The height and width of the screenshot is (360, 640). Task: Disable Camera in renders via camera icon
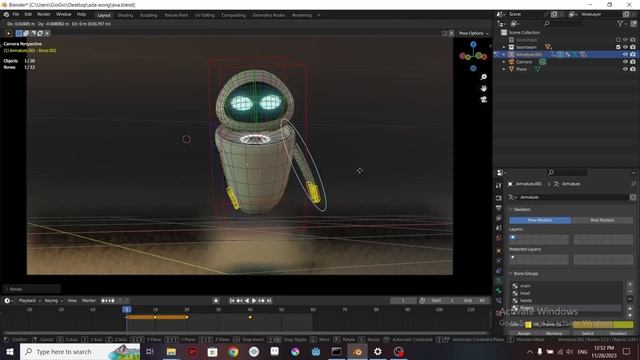(x=633, y=62)
